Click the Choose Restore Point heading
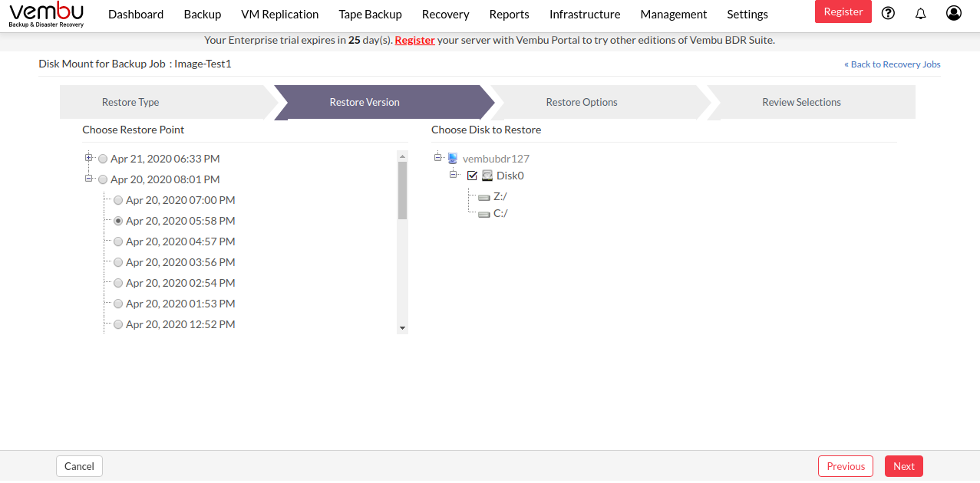The width and height of the screenshot is (980, 483). 134,130
